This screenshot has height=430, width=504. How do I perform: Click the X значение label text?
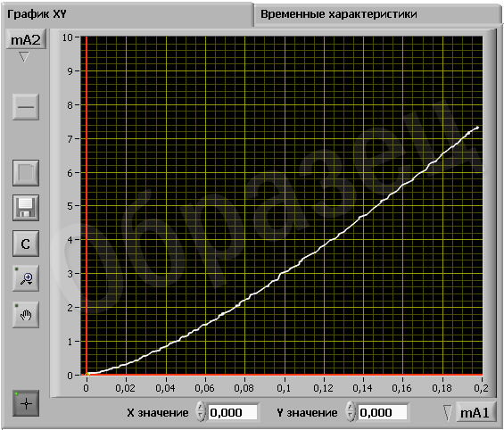pyautogui.click(x=158, y=413)
